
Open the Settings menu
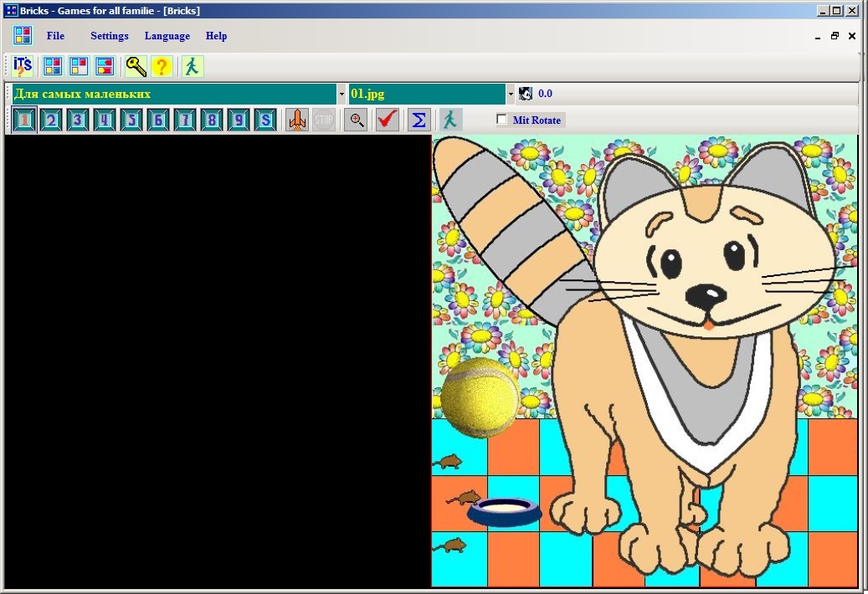110,36
